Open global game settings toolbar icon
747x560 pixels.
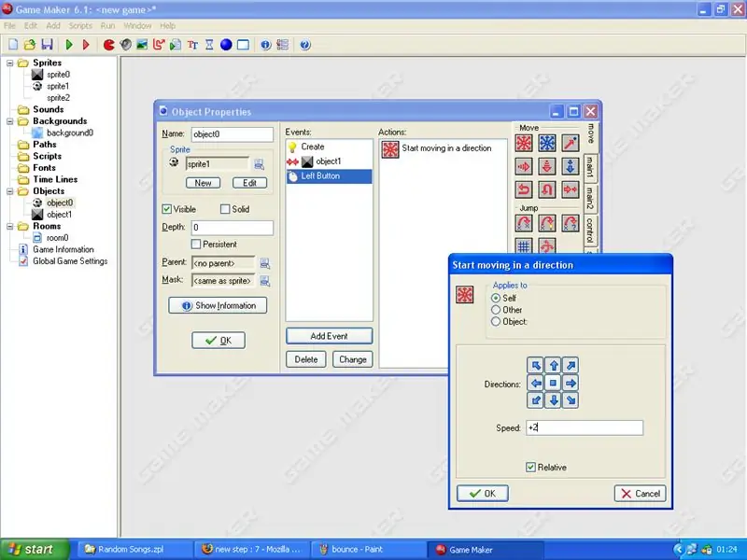click(x=283, y=45)
